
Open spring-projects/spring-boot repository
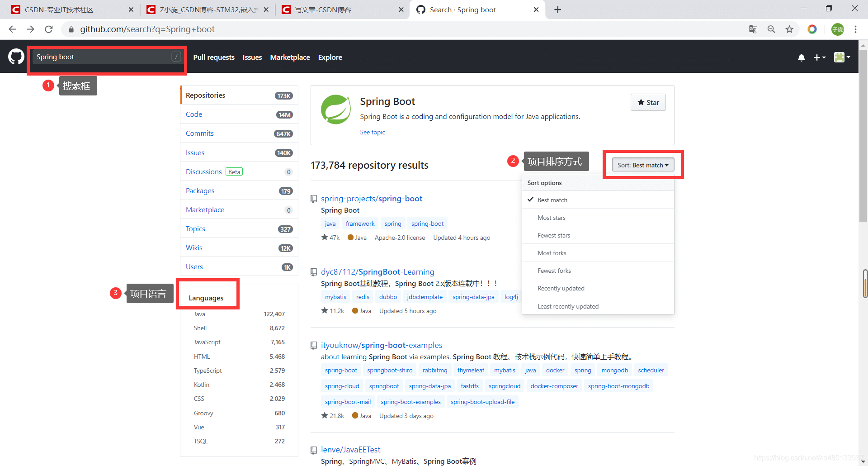click(x=372, y=199)
